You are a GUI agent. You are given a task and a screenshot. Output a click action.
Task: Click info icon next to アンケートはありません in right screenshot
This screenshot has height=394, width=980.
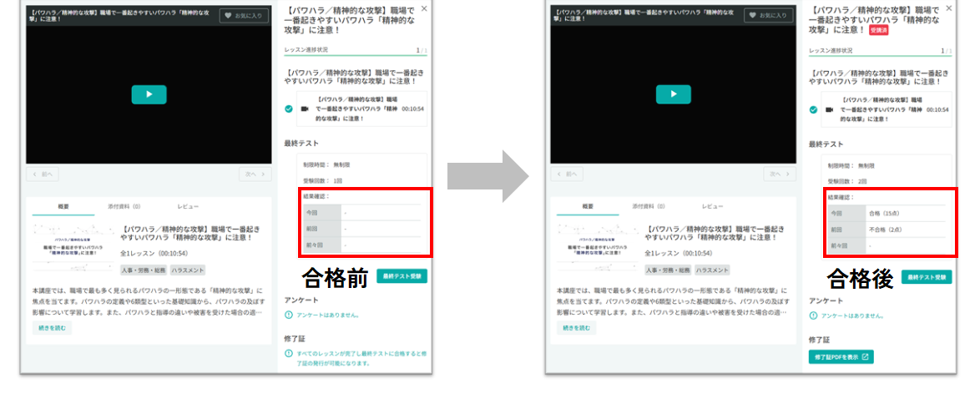click(813, 316)
